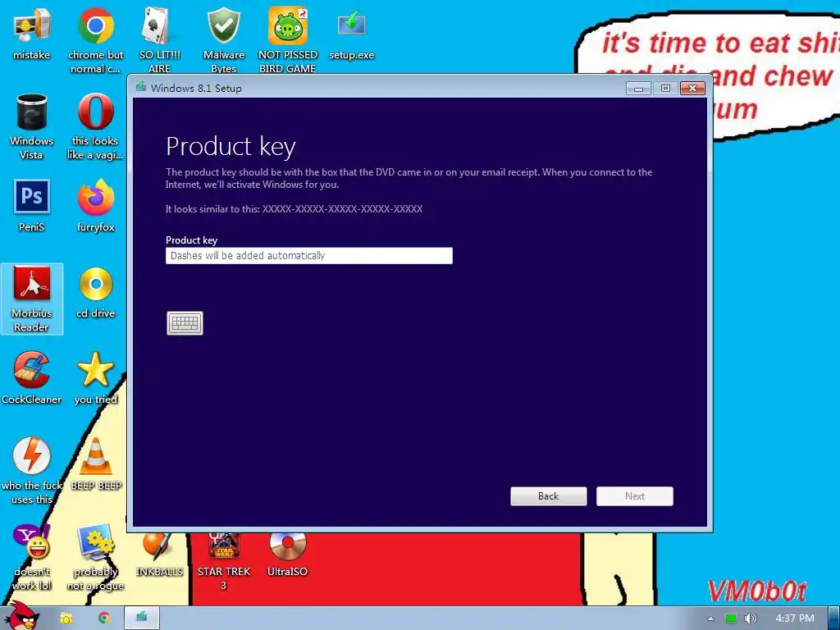Open the Chrome icon on the taskbar
This screenshot has height=630, width=840.
tap(104, 619)
